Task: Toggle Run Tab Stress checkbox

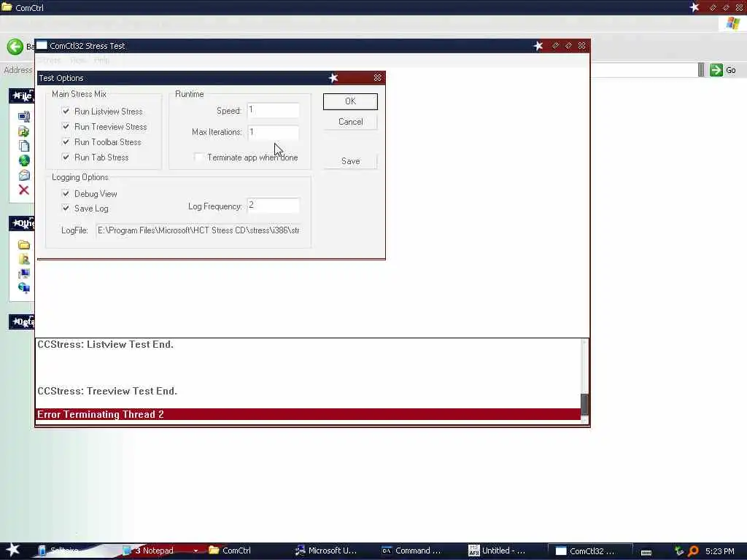Action: pyautogui.click(x=66, y=157)
